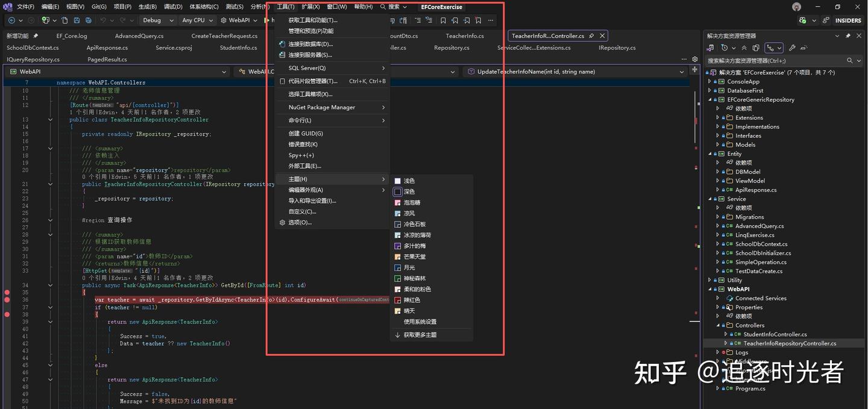Click the Undo icon in the toolbar
The image size is (868, 409).
(103, 20)
